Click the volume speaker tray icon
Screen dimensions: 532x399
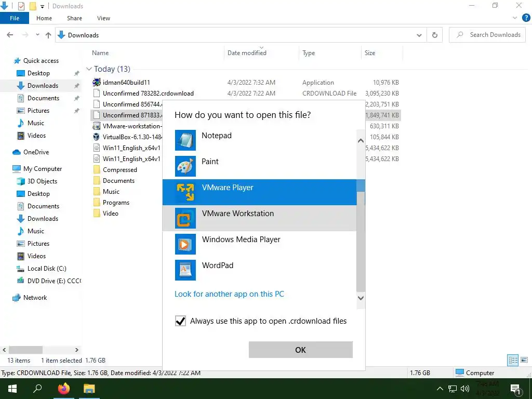[x=465, y=389]
